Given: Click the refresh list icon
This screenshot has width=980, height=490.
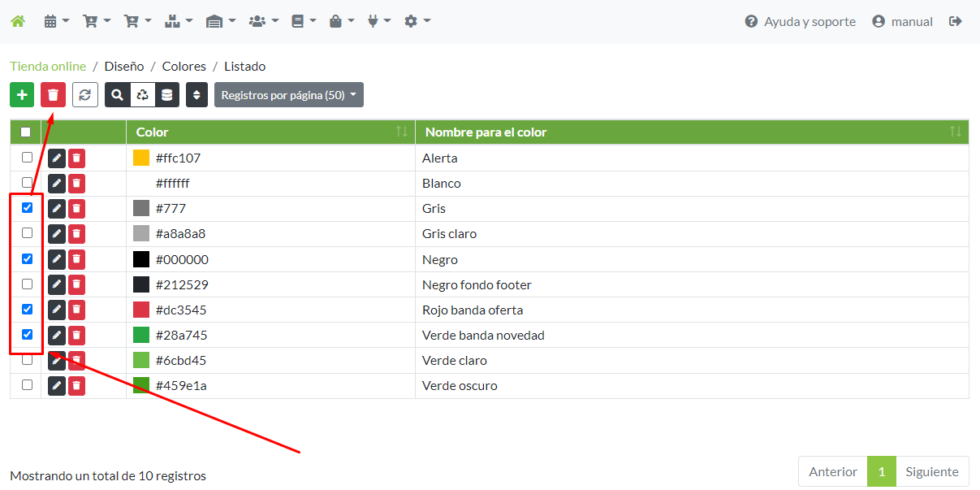Looking at the screenshot, I should (x=85, y=95).
